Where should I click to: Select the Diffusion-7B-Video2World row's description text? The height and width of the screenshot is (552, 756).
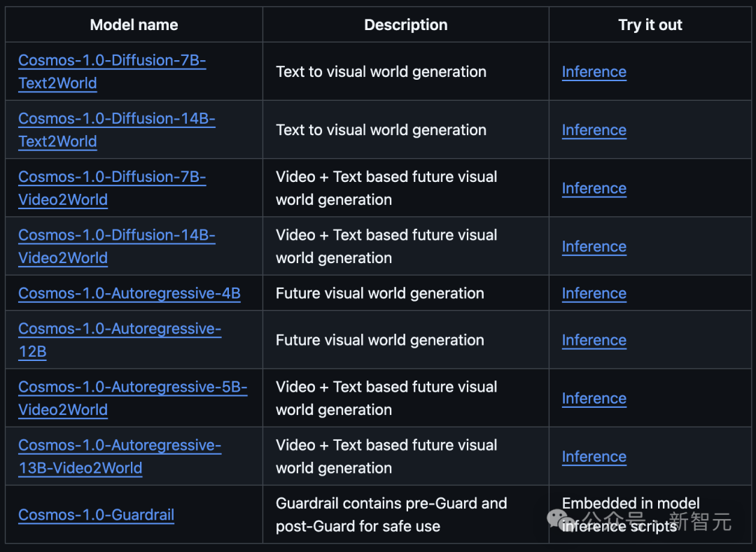pyautogui.click(x=386, y=188)
